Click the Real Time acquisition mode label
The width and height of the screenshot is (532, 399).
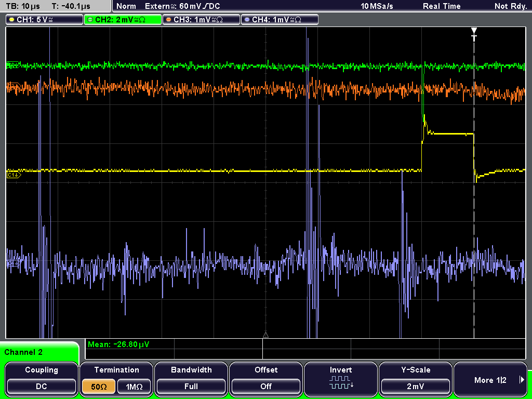pyautogui.click(x=442, y=6)
